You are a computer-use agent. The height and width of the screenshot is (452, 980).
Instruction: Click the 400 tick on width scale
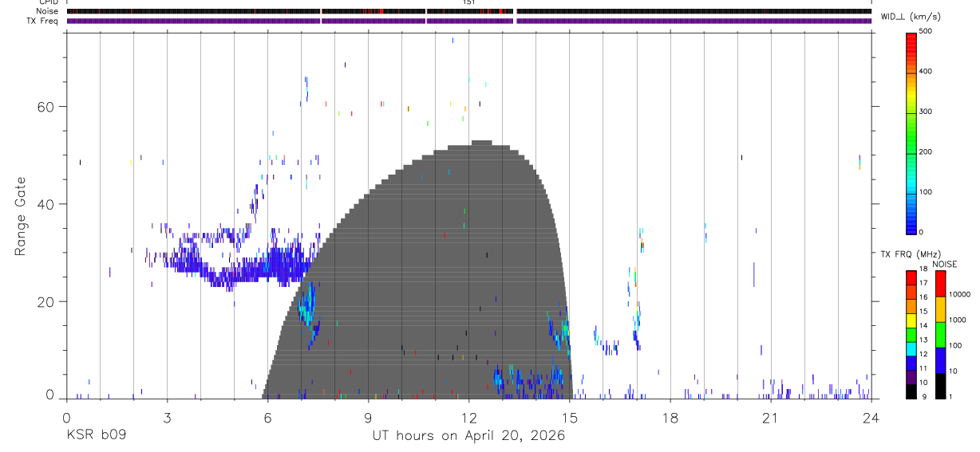point(926,72)
